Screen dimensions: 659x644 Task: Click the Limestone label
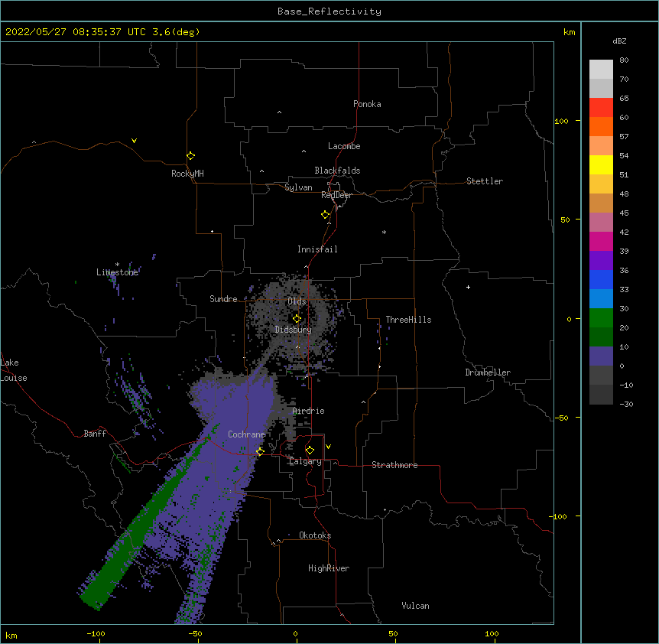[x=117, y=272]
